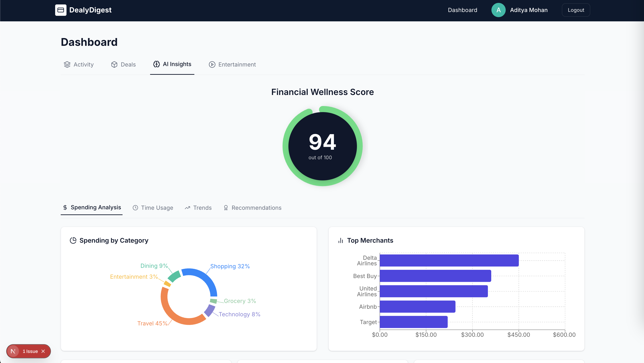
Task: Click the DealyDigest card logo icon
Action: (x=60, y=10)
